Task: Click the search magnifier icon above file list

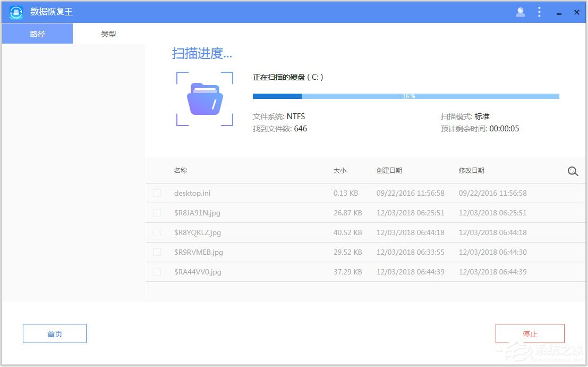Action: coord(573,171)
